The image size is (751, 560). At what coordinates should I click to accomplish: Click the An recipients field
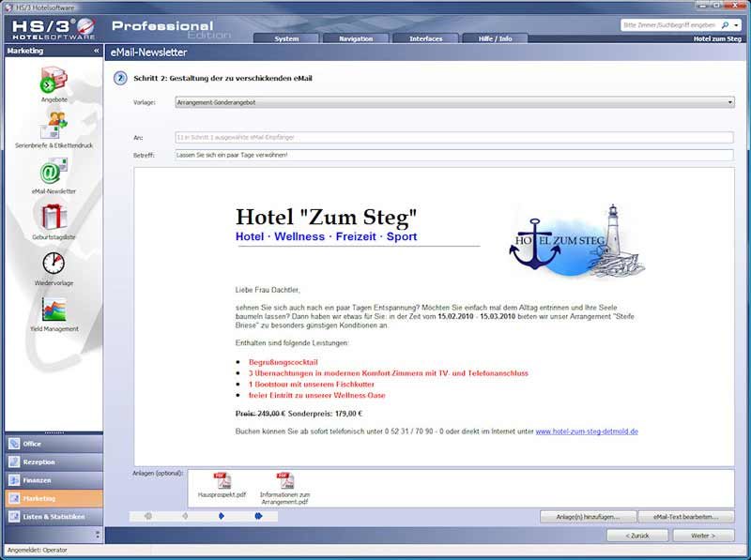pos(454,137)
